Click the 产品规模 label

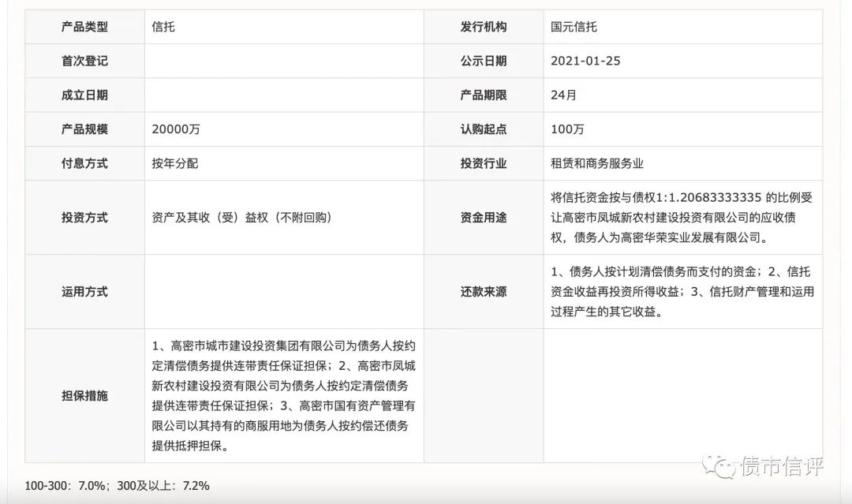point(84,129)
